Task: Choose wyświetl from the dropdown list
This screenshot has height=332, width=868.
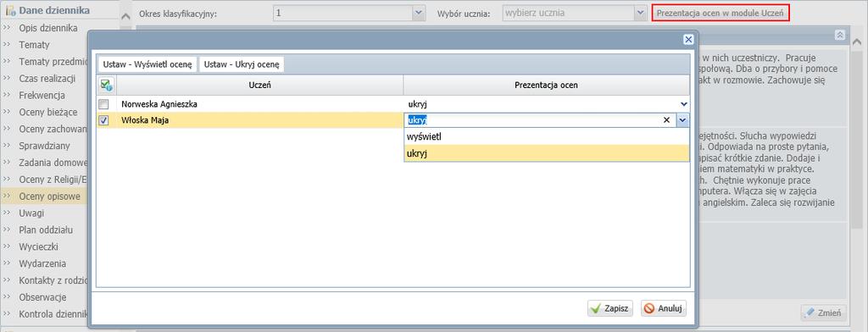Action: (547, 136)
